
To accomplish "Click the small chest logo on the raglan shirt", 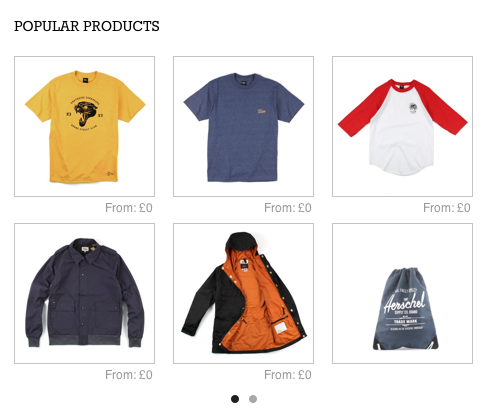I will [x=414, y=109].
